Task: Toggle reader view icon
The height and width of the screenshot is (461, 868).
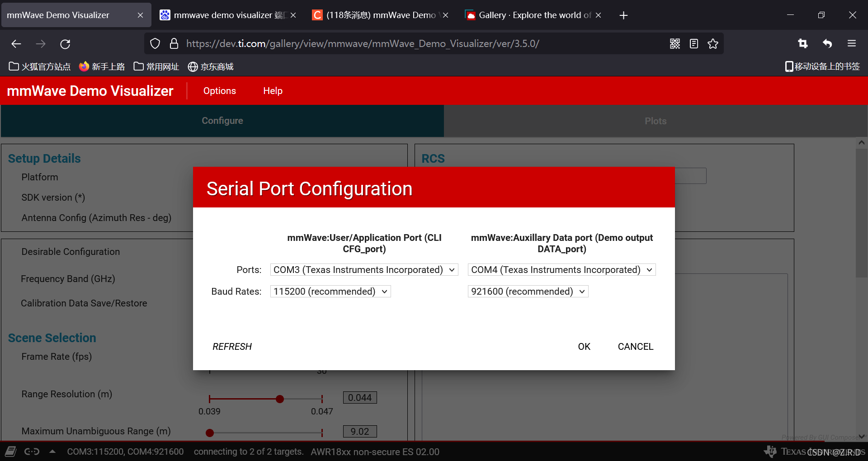Action: 694,44
